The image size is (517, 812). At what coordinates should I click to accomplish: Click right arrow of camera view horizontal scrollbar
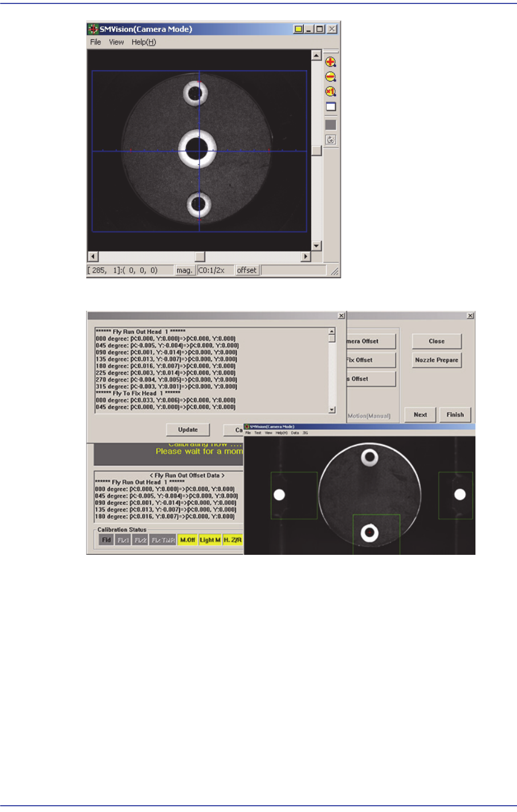(306, 257)
